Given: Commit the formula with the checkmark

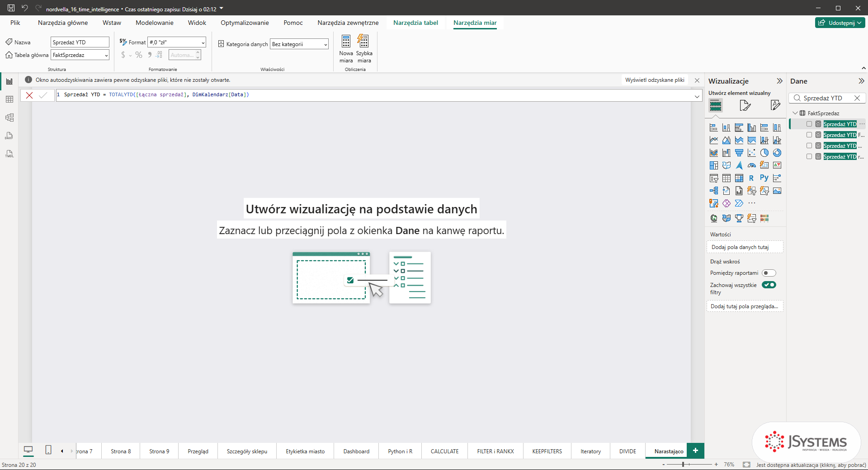Looking at the screenshot, I should click(43, 95).
